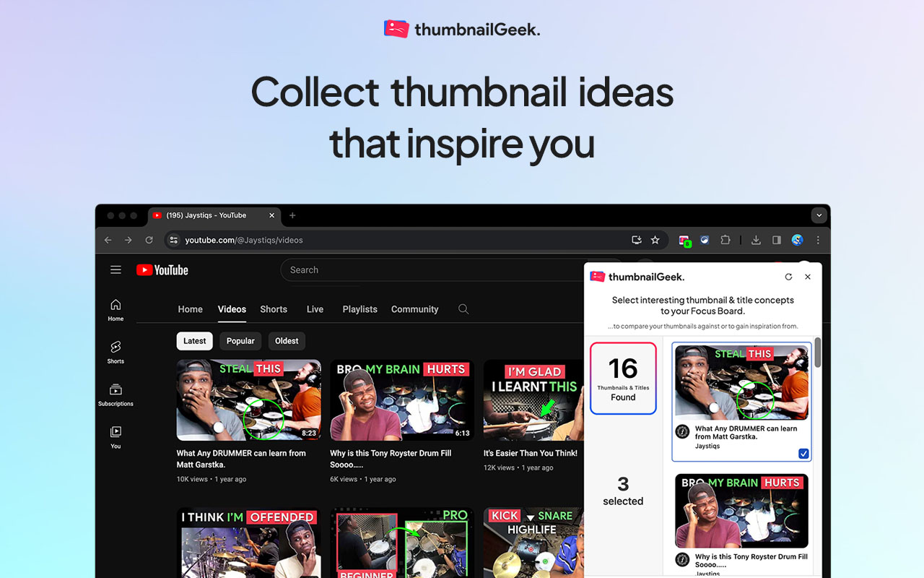Expand the browser window chevron at top right
The image size is (924, 578).
[x=819, y=215]
